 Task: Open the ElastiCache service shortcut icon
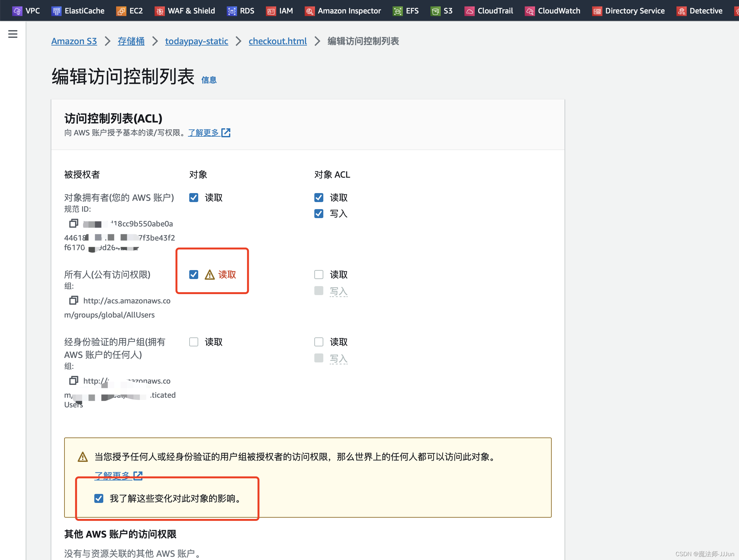coord(56,11)
